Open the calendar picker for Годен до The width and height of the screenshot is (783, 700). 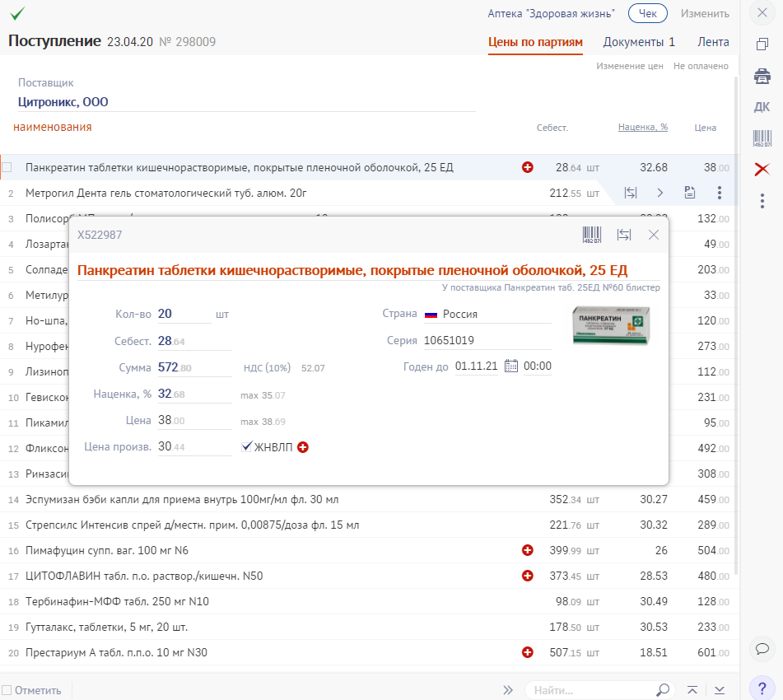click(510, 366)
